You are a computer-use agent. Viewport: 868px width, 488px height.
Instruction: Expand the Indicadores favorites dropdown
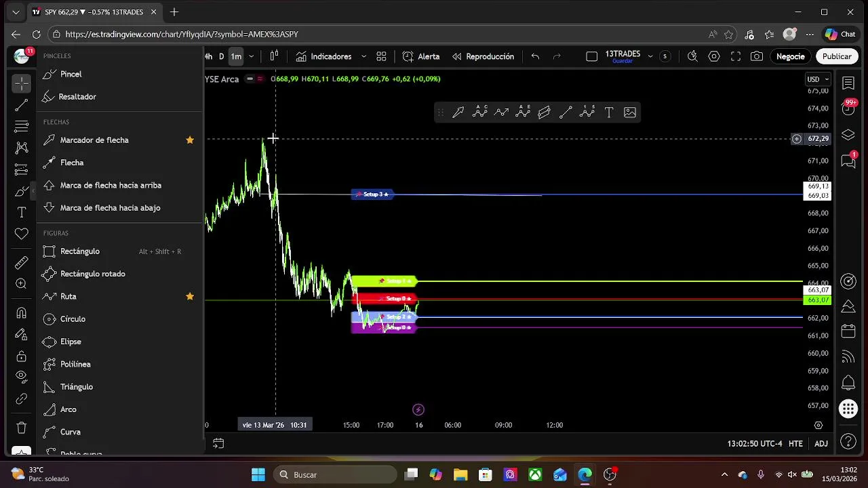click(x=363, y=56)
